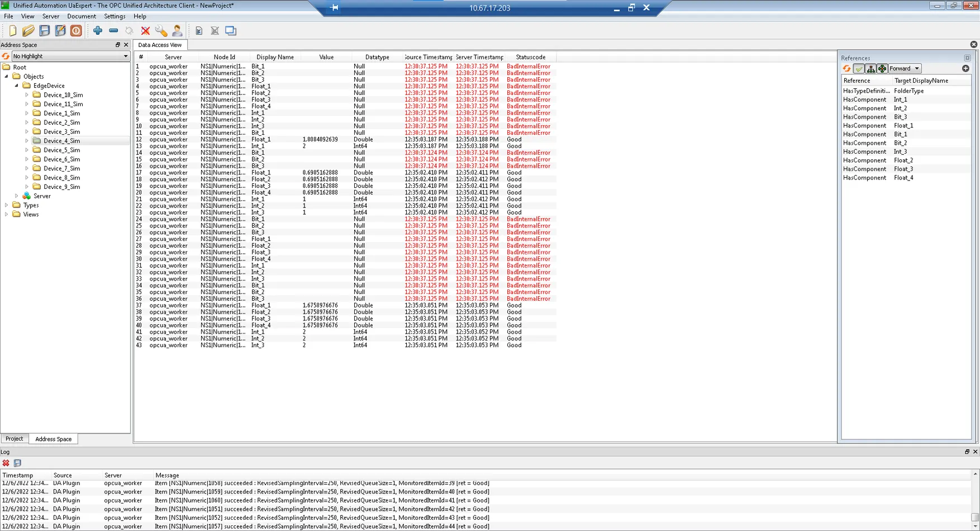Refresh the References panel

point(847,68)
